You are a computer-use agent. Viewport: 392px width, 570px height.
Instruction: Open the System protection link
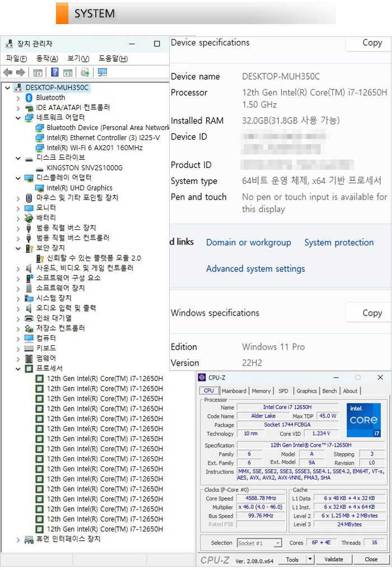(x=339, y=243)
